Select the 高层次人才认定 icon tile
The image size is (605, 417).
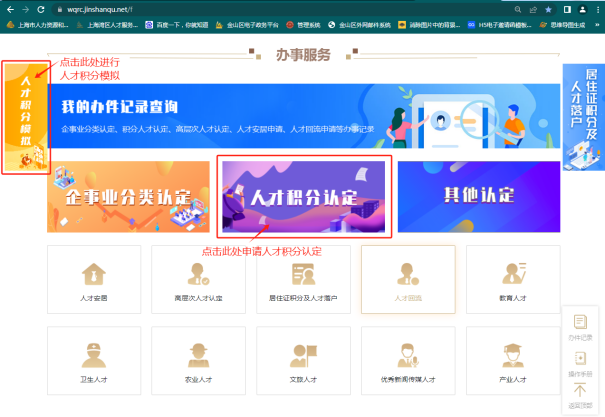(198, 279)
